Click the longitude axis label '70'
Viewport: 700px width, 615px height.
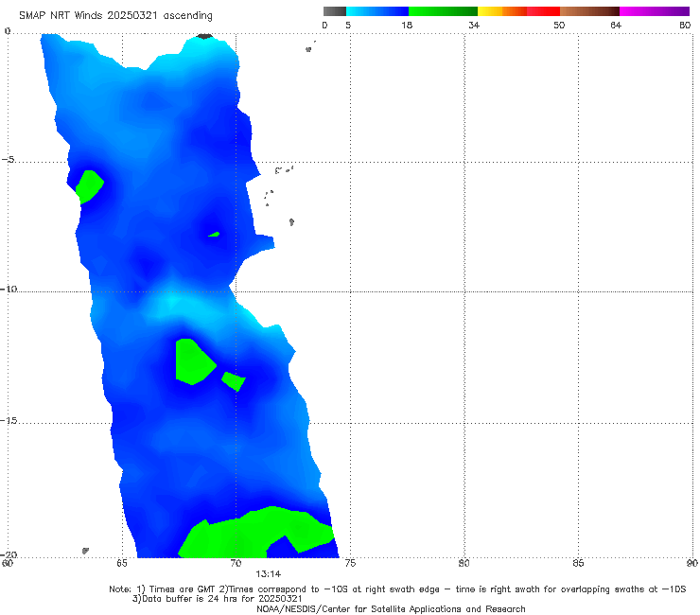236,564
